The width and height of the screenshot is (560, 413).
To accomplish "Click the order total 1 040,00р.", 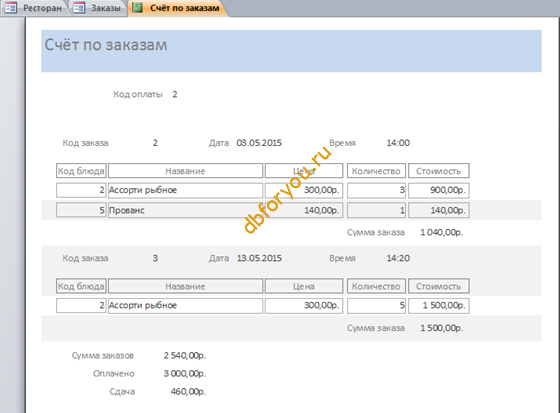I will pos(441,233).
